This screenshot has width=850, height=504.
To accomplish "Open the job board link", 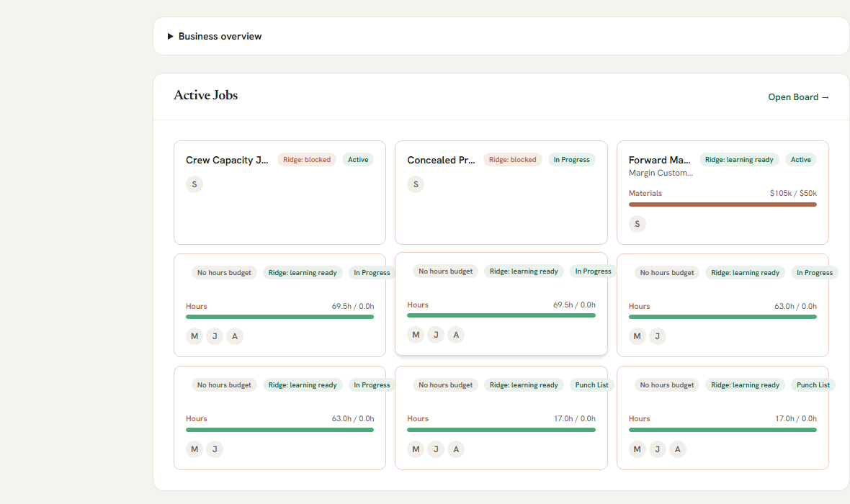I will [799, 97].
